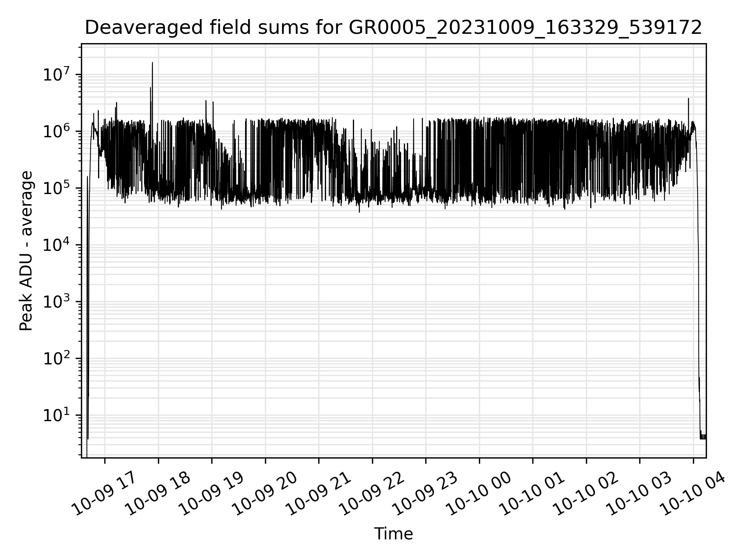Click the 10^7 y-axis tick label
Viewport: 747px width, 560px height.
coord(57,74)
